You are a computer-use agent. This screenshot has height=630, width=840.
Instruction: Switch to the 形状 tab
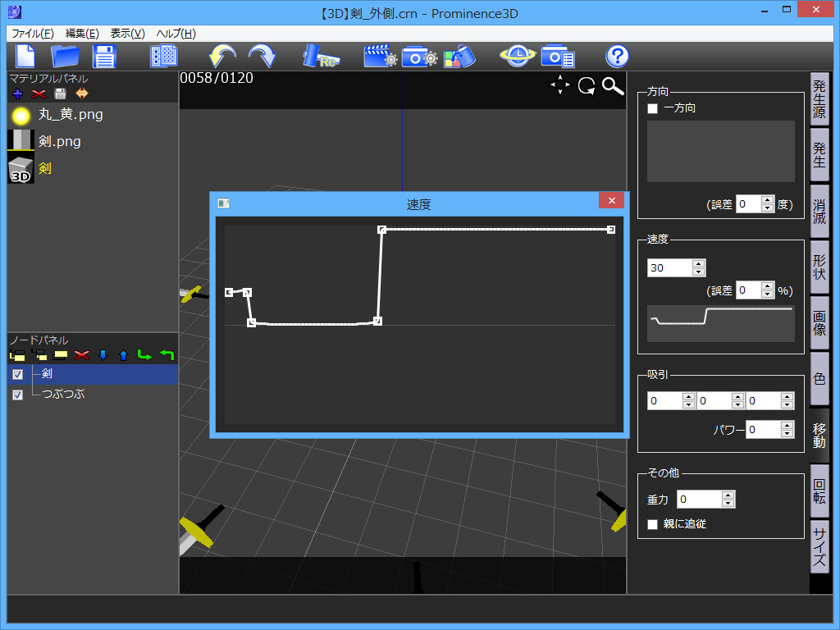819,267
